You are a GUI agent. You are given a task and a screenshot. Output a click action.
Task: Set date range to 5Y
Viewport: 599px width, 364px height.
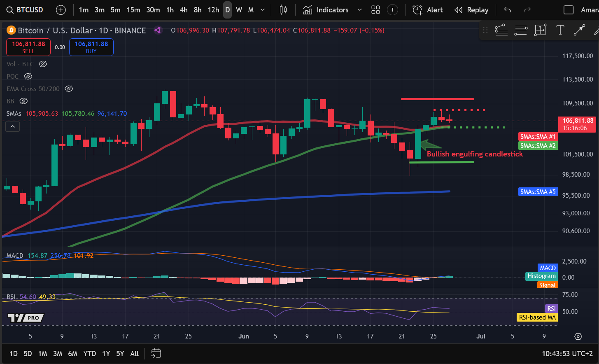pos(120,354)
